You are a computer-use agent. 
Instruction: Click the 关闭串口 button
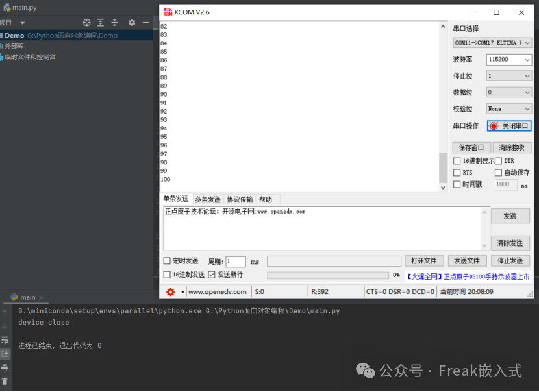pyautogui.click(x=510, y=126)
